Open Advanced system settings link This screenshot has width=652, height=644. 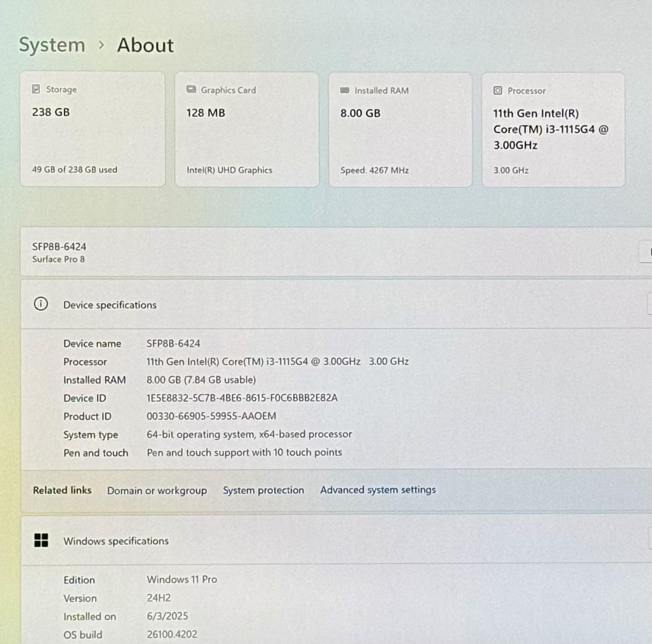click(378, 490)
